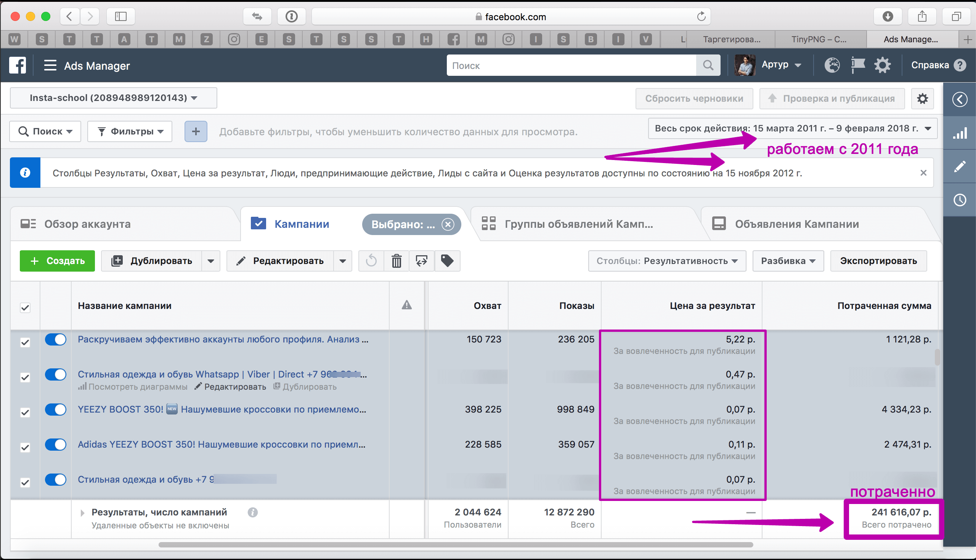Image resolution: width=976 pixels, height=560 pixels.
Task: Click Safari share icon
Action: click(922, 16)
